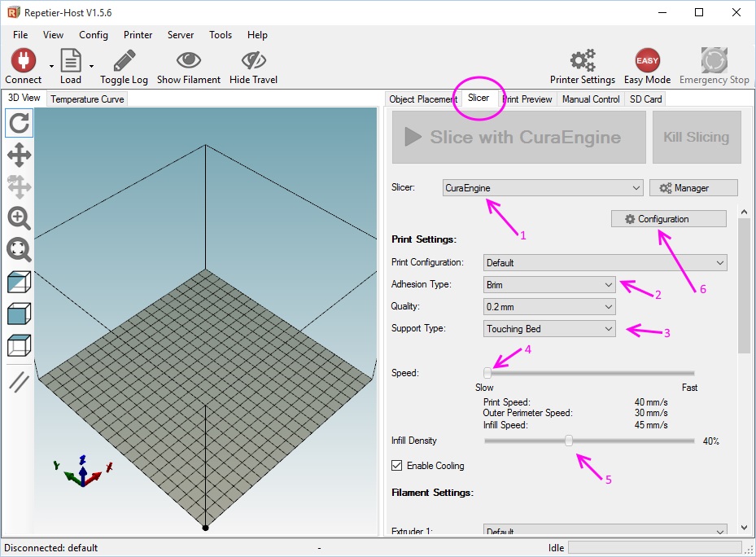This screenshot has height=557, width=756.
Task: Expand the Quality 0.2 mm dropdown
Action: click(x=549, y=306)
